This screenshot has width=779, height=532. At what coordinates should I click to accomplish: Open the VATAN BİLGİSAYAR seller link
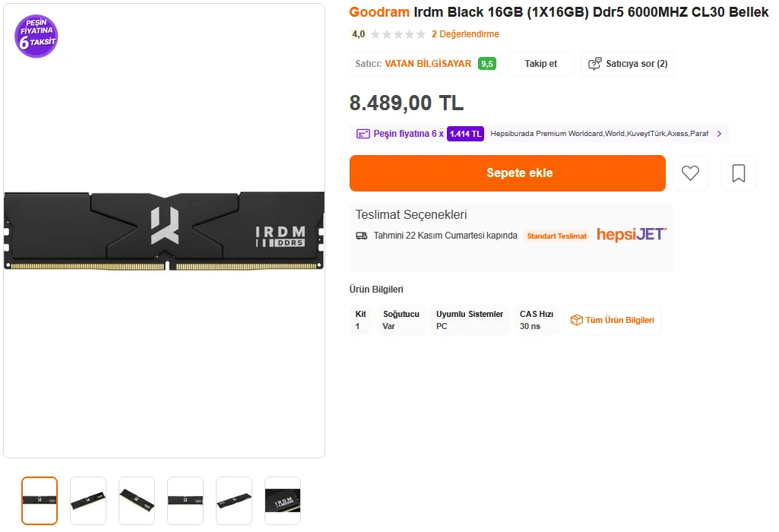pos(428,64)
